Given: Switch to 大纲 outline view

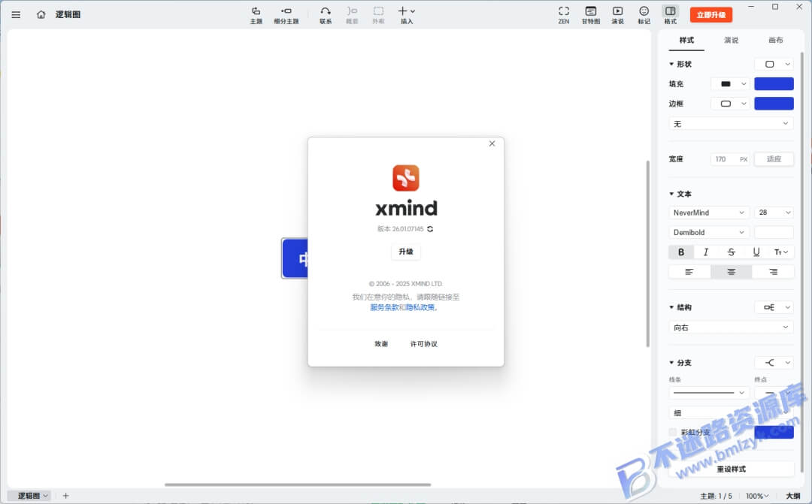Looking at the screenshot, I should point(793,496).
